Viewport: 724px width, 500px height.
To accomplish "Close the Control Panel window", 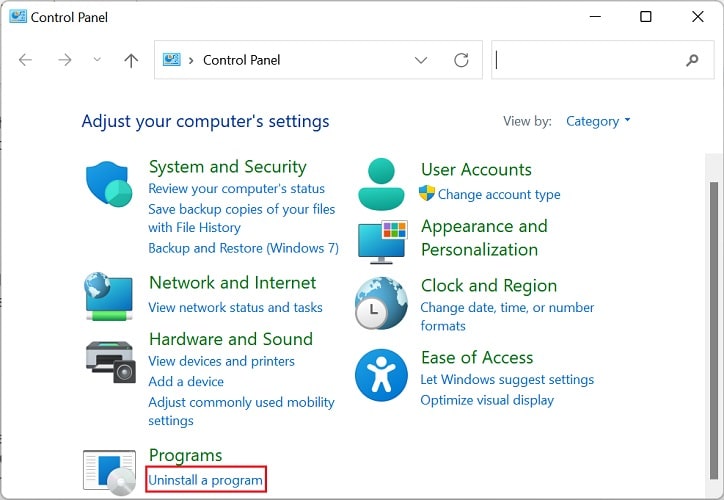I will (x=698, y=17).
